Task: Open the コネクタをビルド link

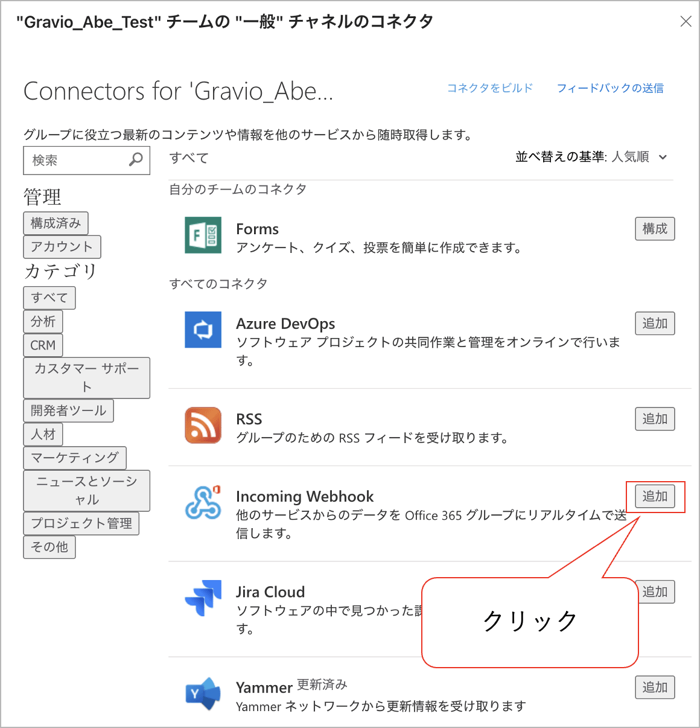Action: click(490, 88)
